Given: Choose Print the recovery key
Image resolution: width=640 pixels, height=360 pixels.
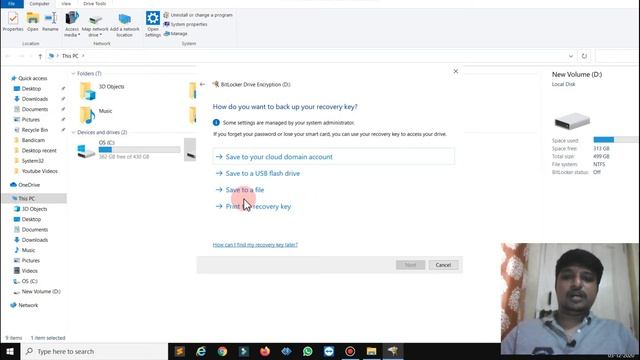Looking at the screenshot, I should coord(258,207).
